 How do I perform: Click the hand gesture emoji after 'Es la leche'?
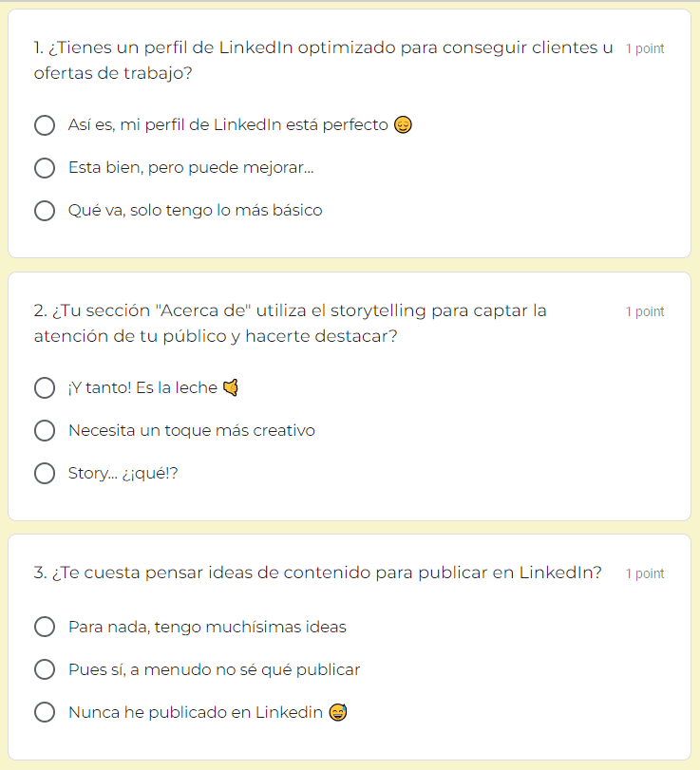coord(231,387)
